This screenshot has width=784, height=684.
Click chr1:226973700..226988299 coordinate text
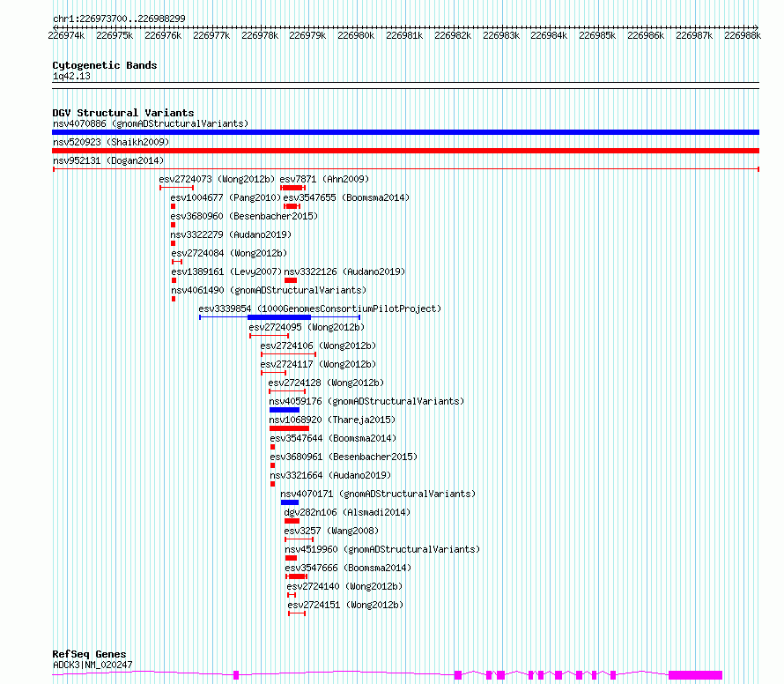click(119, 19)
